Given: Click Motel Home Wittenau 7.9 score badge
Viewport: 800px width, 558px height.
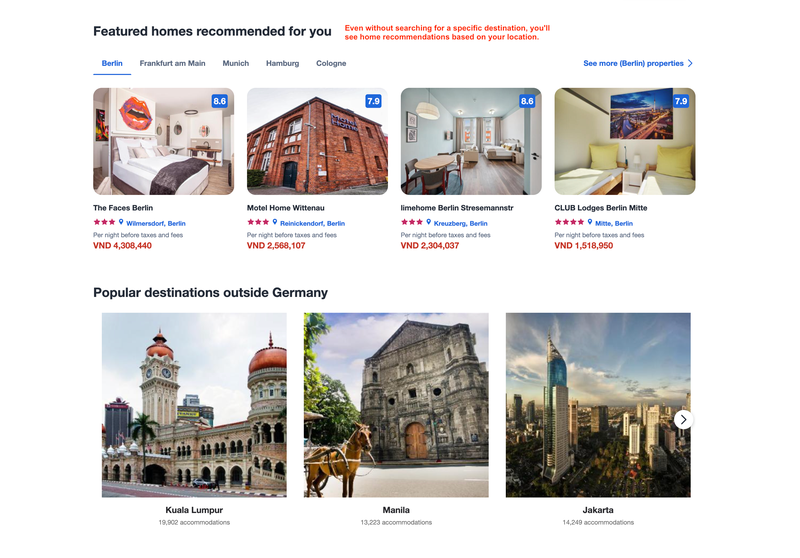Looking at the screenshot, I should coord(373,101).
